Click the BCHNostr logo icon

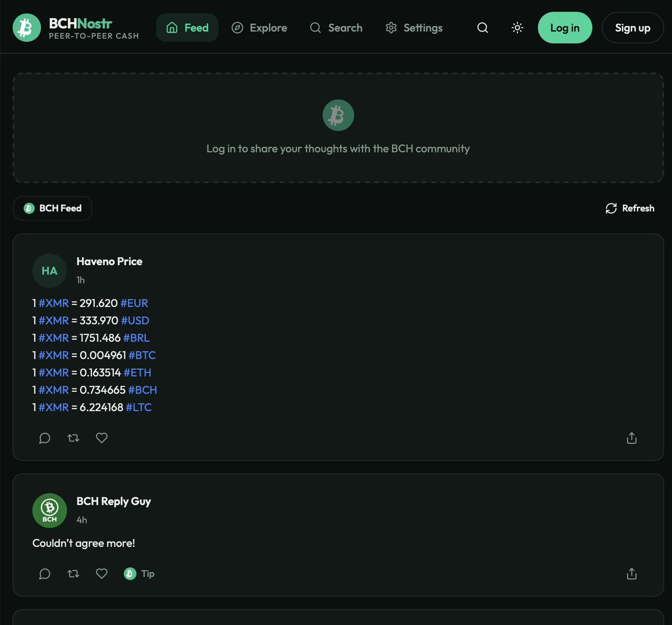tap(26, 28)
